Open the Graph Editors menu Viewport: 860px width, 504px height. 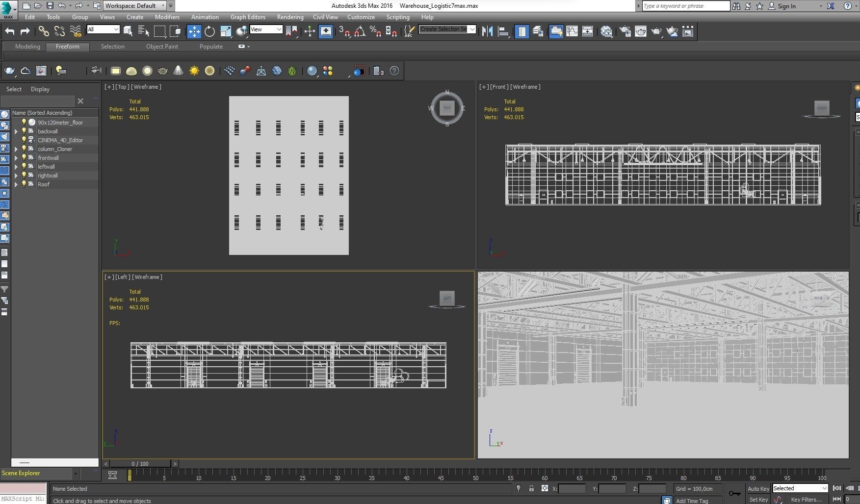click(248, 17)
